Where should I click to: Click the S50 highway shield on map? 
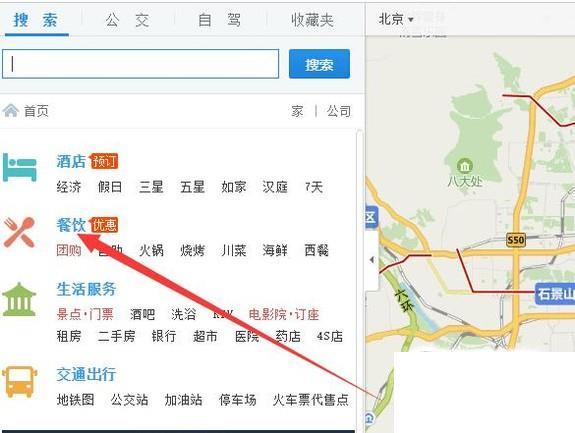pyautogui.click(x=516, y=240)
